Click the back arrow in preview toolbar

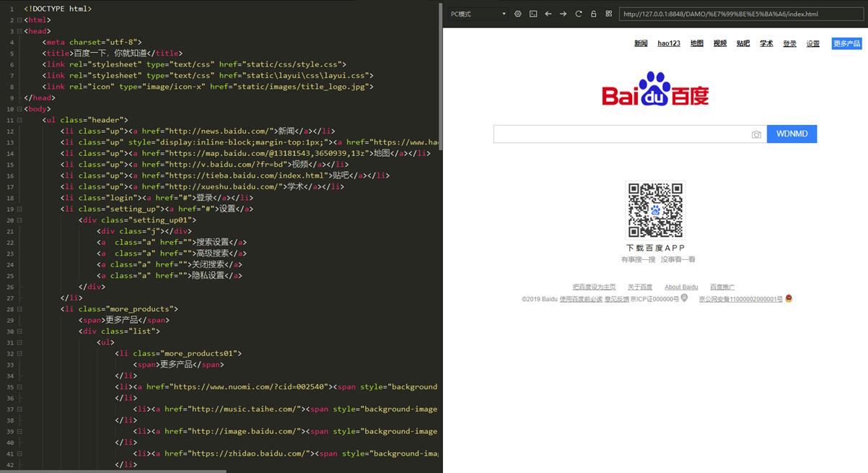(548, 14)
